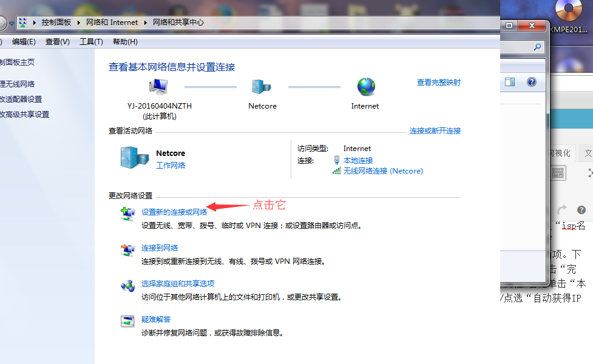
Task: Click the 疑难解答 troubleshoot icon
Action: point(127,321)
